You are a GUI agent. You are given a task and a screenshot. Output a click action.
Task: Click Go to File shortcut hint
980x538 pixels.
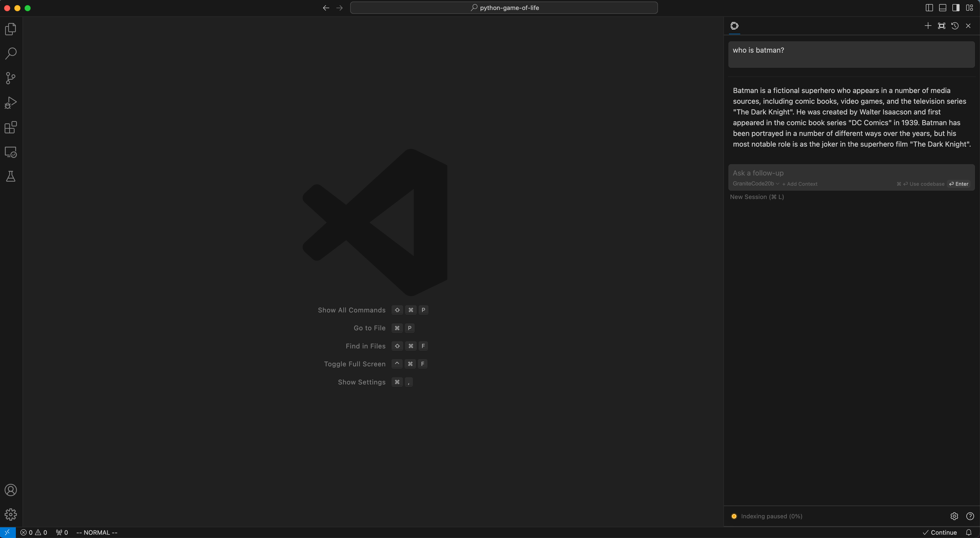tap(384, 328)
